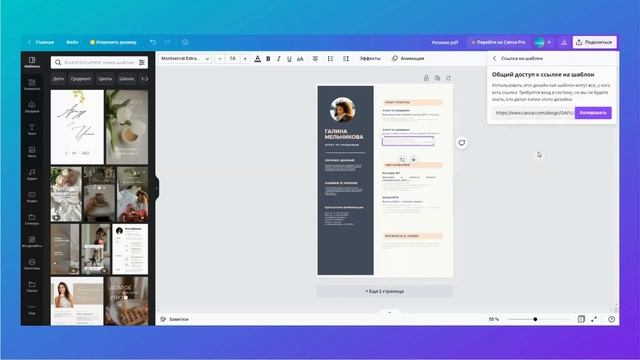Open the Elements tab in the sidebar

point(32,84)
